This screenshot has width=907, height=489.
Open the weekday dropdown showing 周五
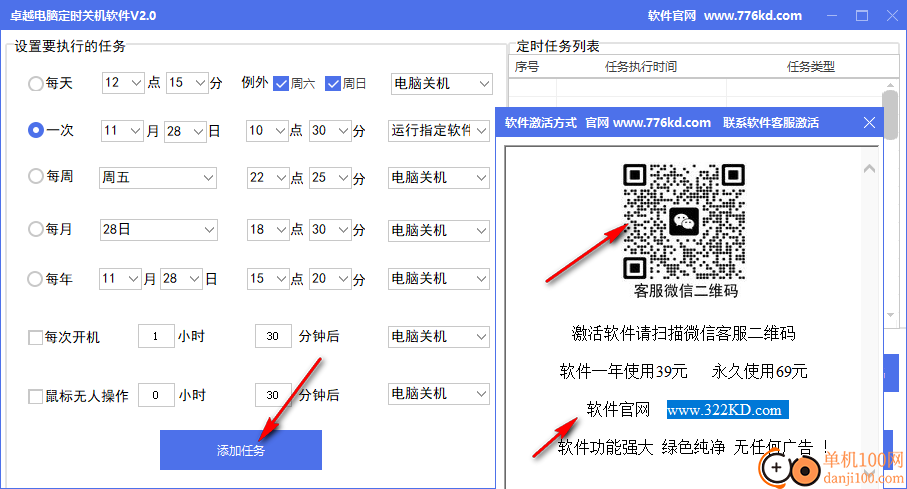click(x=158, y=178)
